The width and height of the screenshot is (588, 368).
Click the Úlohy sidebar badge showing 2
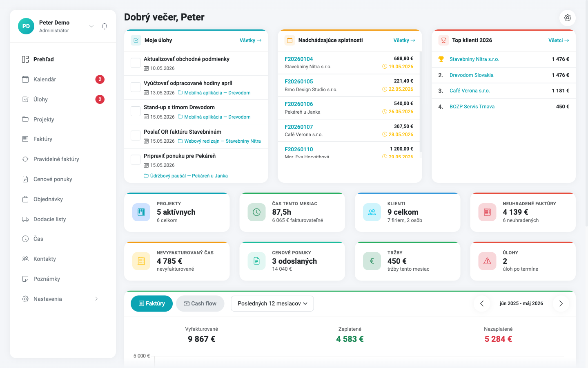click(100, 99)
